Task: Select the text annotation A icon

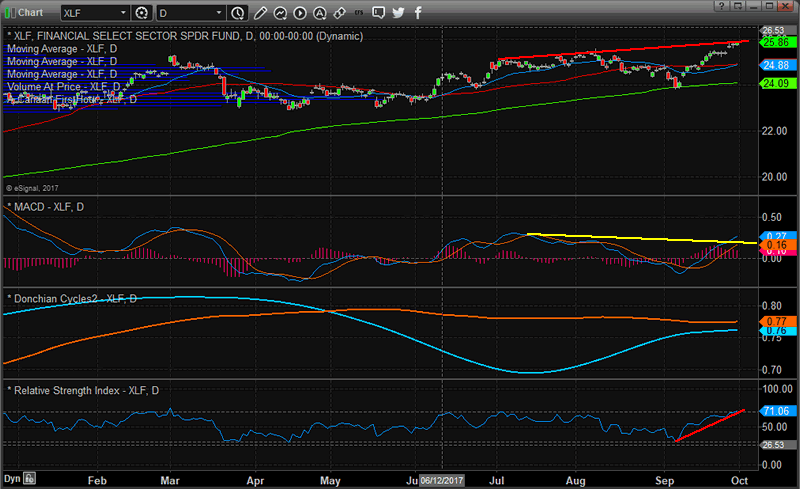Action: click(x=319, y=13)
